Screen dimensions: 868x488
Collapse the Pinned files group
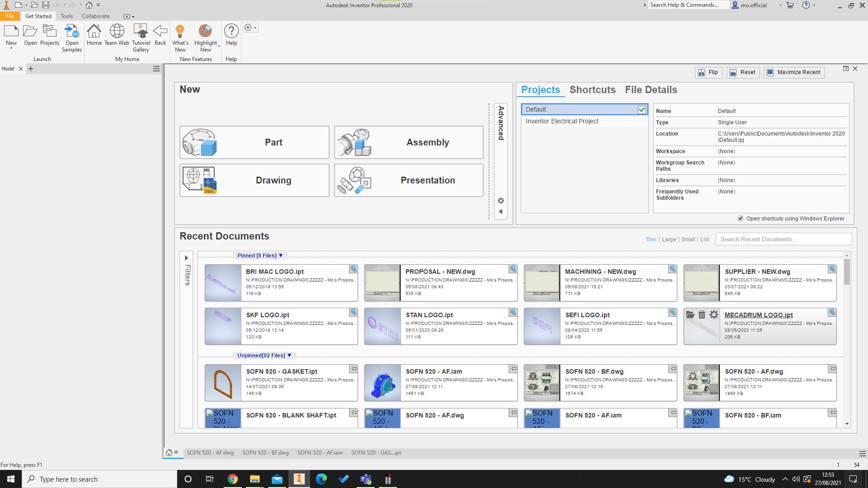click(281, 256)
